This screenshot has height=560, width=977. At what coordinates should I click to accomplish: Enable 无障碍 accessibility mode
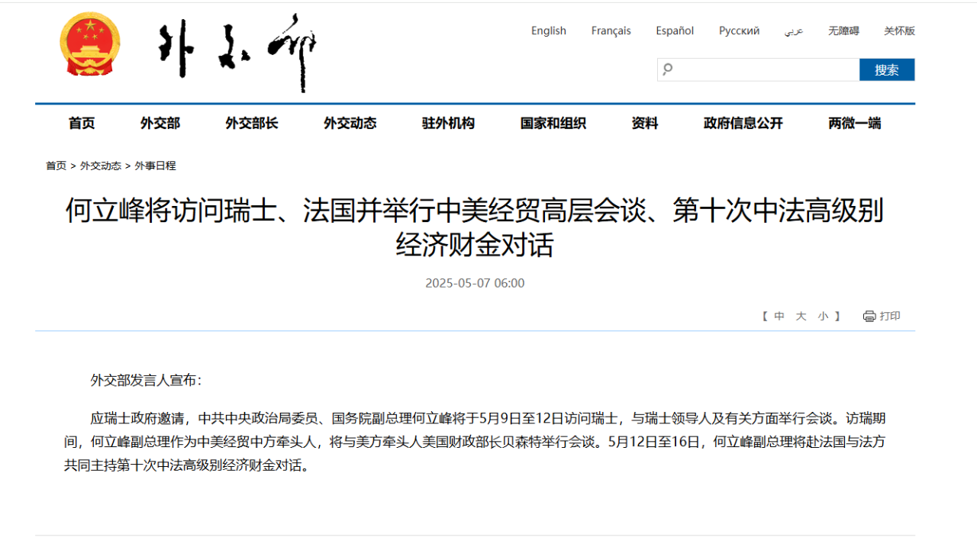click(843, 31)
